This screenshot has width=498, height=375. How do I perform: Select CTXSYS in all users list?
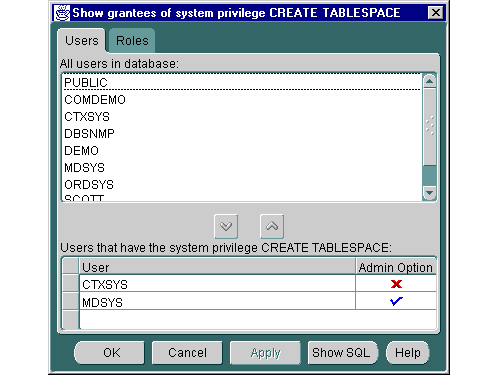[242, 117]
